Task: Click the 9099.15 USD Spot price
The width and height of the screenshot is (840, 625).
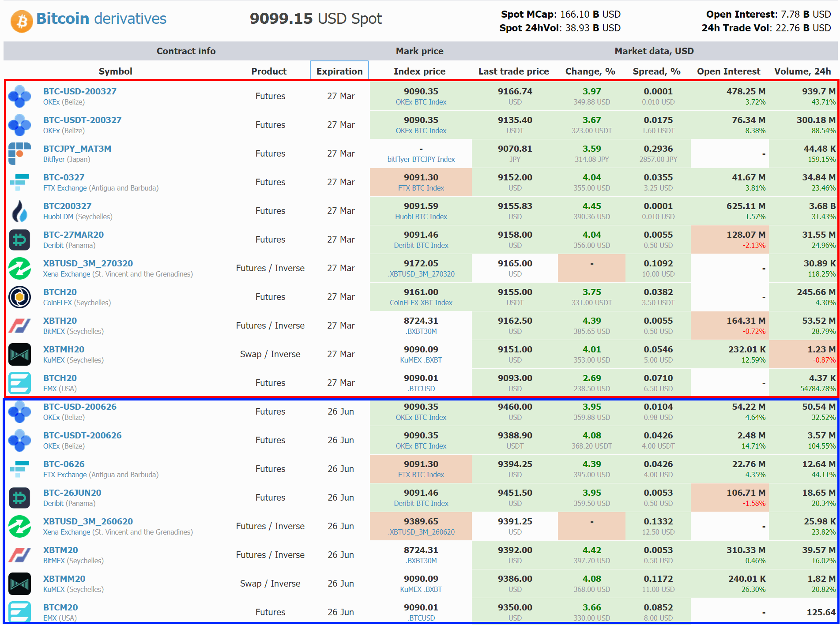Action: coord(316,19)
